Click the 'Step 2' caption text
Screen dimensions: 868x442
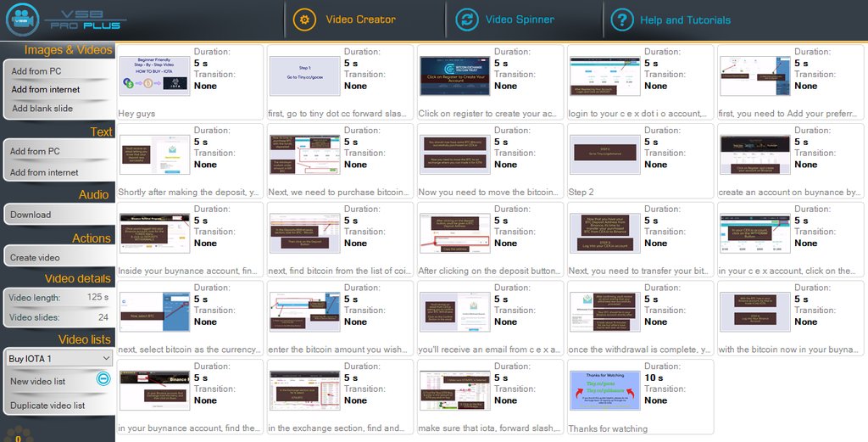coord(581,193)
